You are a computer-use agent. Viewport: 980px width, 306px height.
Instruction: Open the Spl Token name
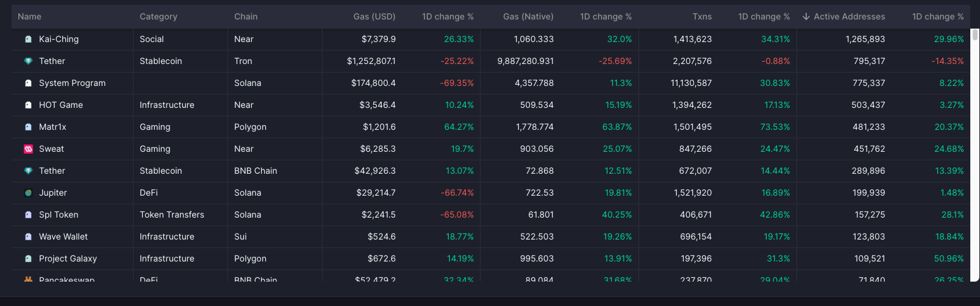(x=59, y=215)
